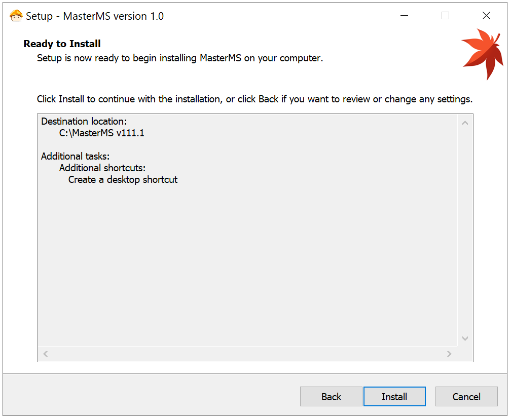511x420 pixels.
Task: Click the "Ready to Install" heading
Action: point(62,44)
